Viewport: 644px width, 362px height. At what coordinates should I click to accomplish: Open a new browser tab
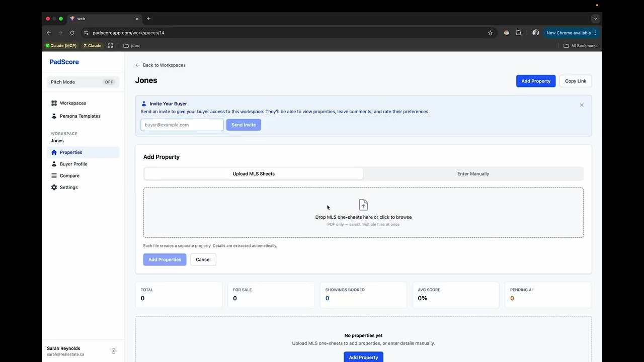tap(148, 19)
